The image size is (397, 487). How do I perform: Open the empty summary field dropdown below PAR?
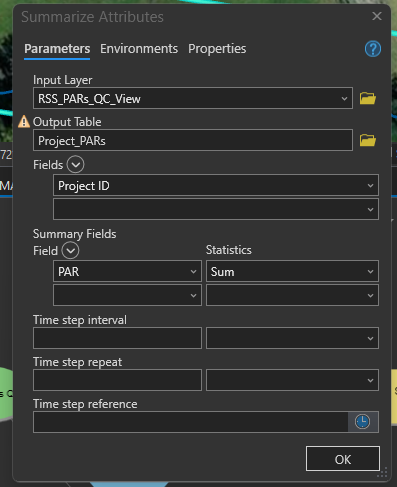coord(127,295)
